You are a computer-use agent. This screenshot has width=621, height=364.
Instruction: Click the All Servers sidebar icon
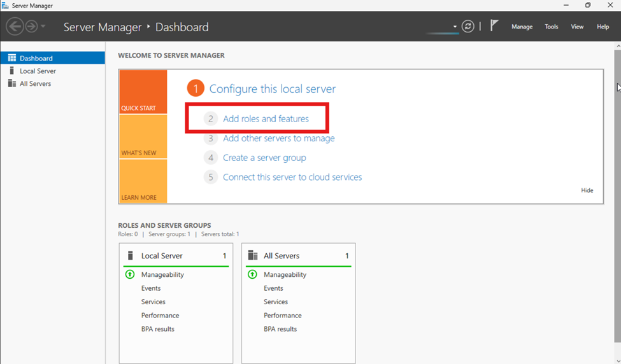[11, 83]
